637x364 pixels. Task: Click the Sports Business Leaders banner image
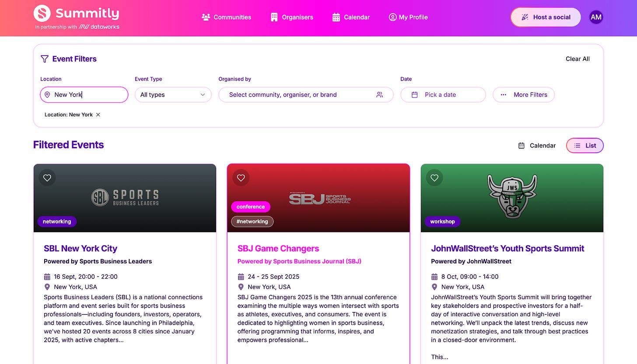125,198
